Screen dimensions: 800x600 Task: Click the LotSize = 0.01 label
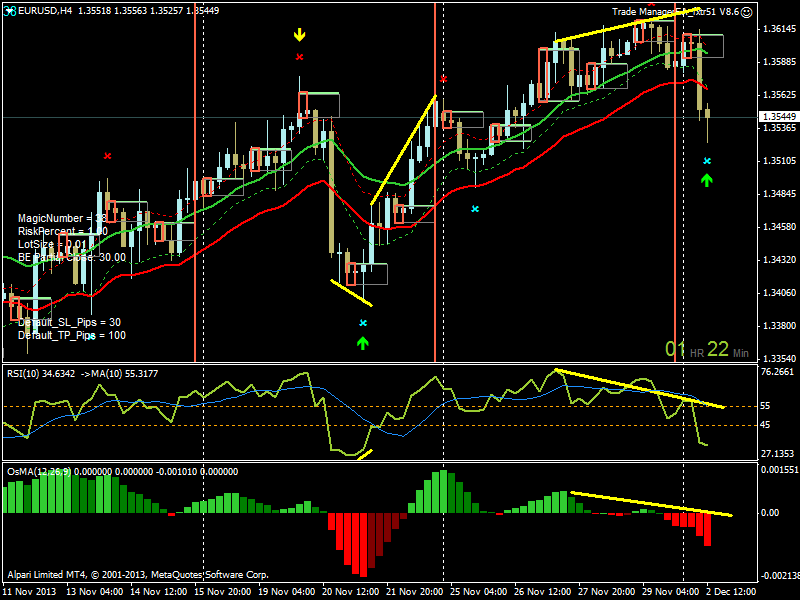click(x=52, y=244)
